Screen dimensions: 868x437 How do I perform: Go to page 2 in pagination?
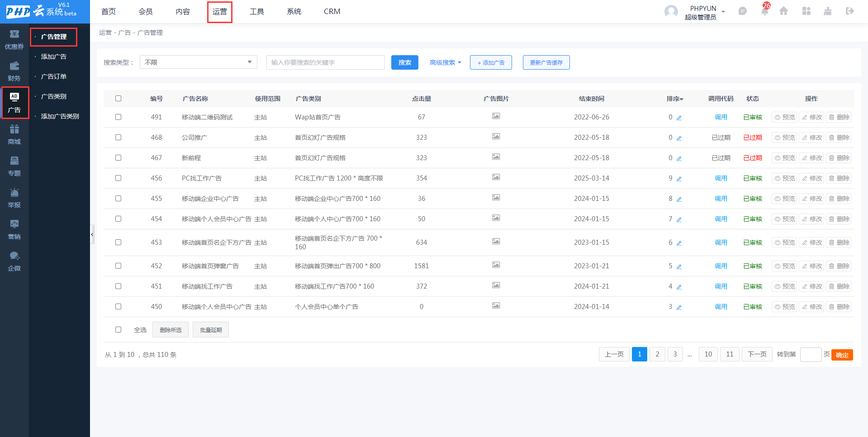point(657,354)
